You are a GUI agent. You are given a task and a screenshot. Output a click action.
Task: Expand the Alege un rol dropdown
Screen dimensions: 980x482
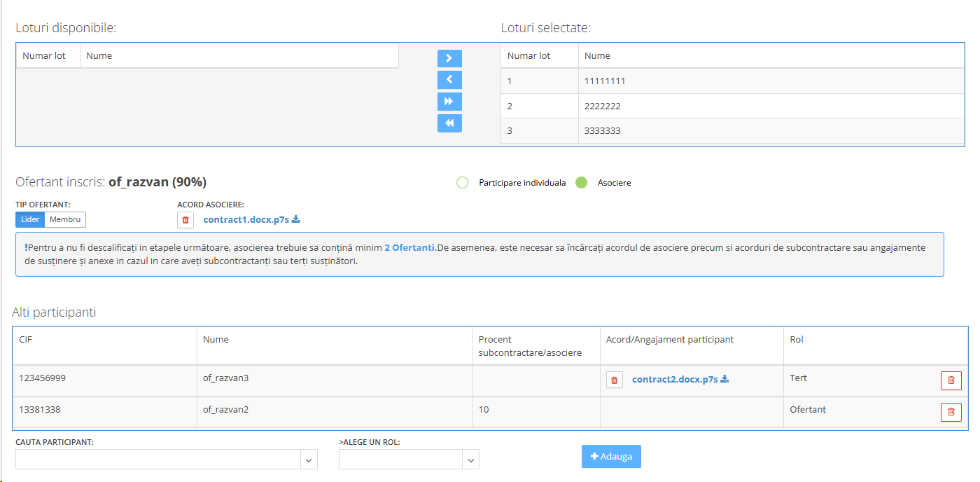(471, 460)
